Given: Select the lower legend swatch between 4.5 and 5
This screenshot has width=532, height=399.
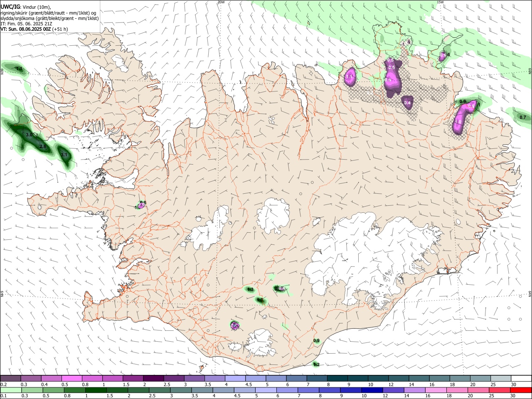Looking at the screenshot, I should (244, 390).
